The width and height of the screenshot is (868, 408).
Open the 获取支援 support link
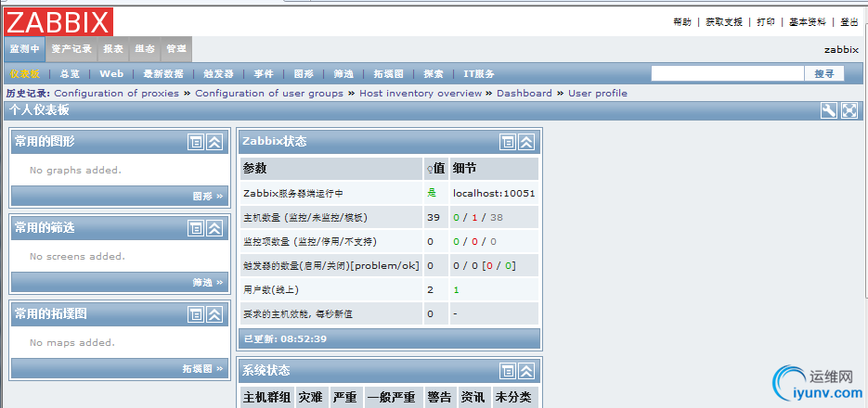(x=724, y=22)
